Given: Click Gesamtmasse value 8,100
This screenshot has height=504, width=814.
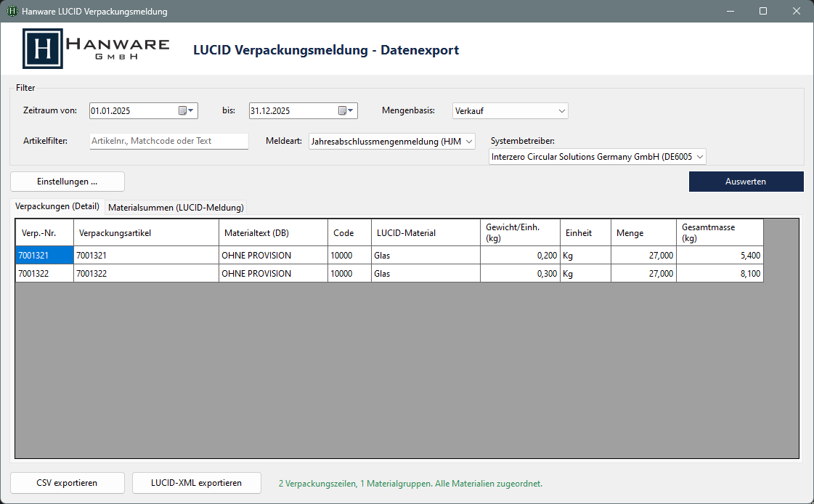Looking at the screenshot, I should pyautogui.click(x=720, y=274).
